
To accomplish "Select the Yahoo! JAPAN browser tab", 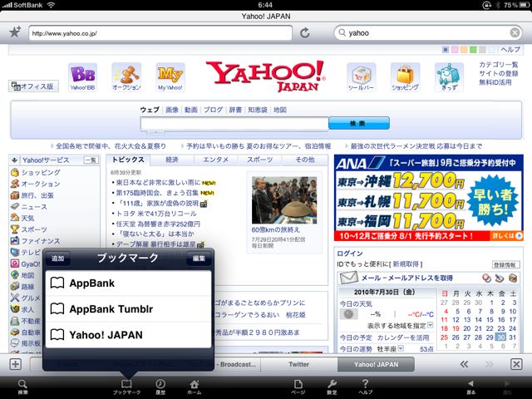I will [376, 364].
